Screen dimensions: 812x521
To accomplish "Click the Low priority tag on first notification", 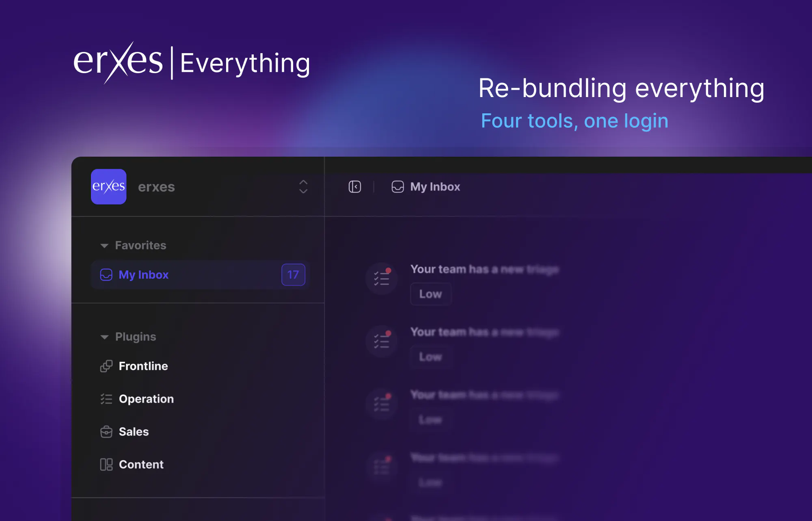I will (430, 294).
